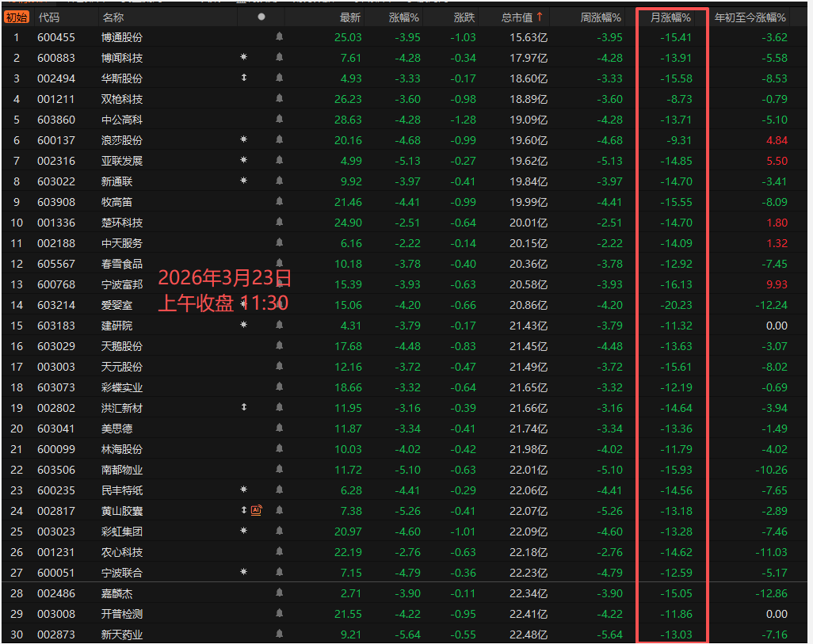813x644 pixels.
Task: Click monthly change value -20.23
Action: click(x=676, y=305)
